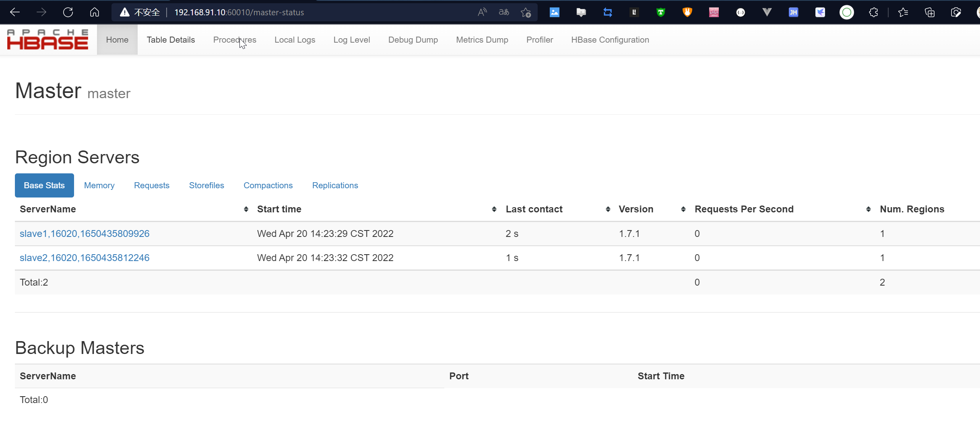Switch to the Memory tab
This screenshot has height=432, width=980.
click(99, 185)
